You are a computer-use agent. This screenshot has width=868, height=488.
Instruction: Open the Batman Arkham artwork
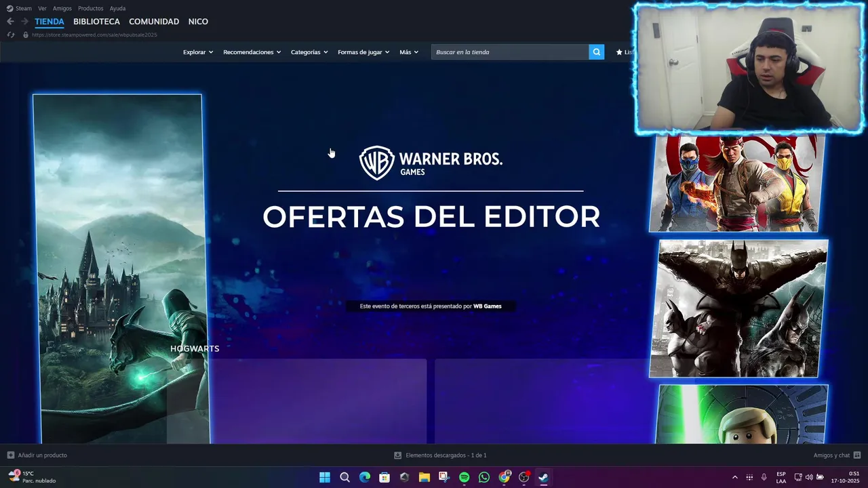[x=738, y=308]
